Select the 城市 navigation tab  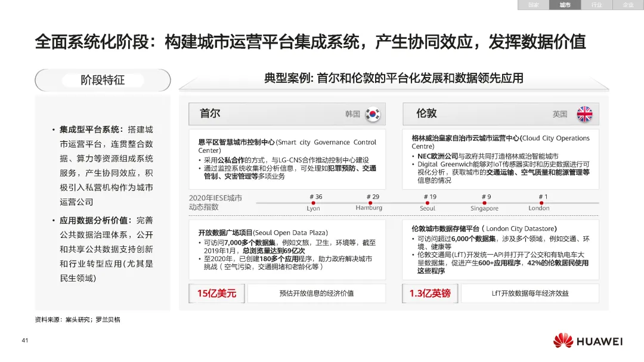click(565, 5)
